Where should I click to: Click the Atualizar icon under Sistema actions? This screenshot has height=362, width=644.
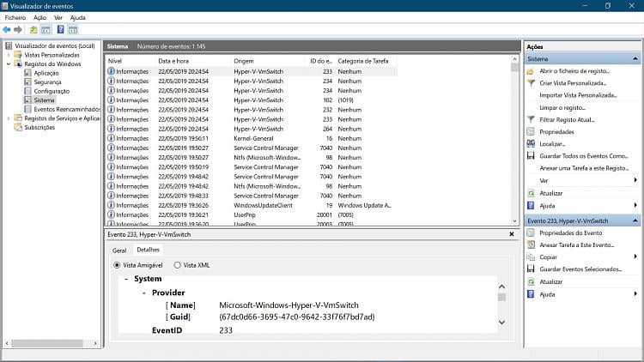click(531, 193)
